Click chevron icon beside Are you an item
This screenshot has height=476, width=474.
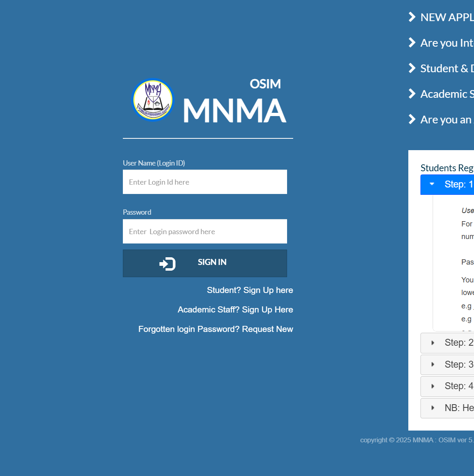(x=412, y=119)
